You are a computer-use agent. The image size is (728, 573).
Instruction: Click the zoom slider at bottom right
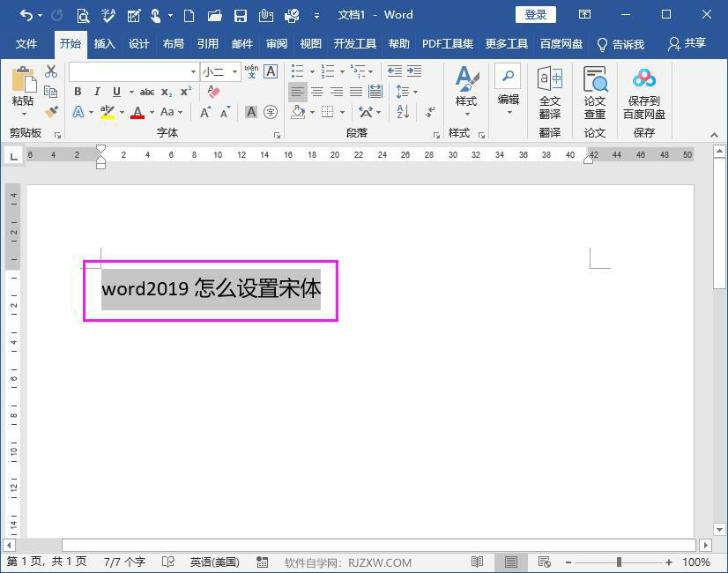(x=617, y=562)
